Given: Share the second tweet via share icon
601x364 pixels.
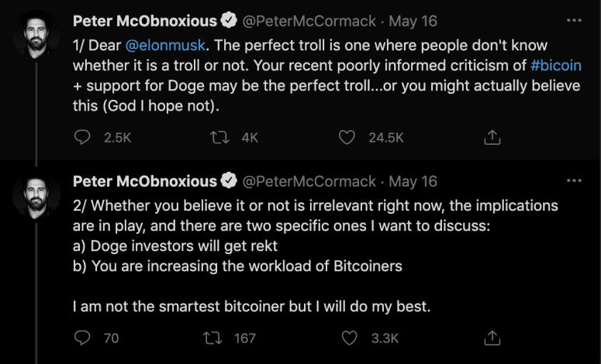Looking at the screenshot, I should click(x=491, y=338).
